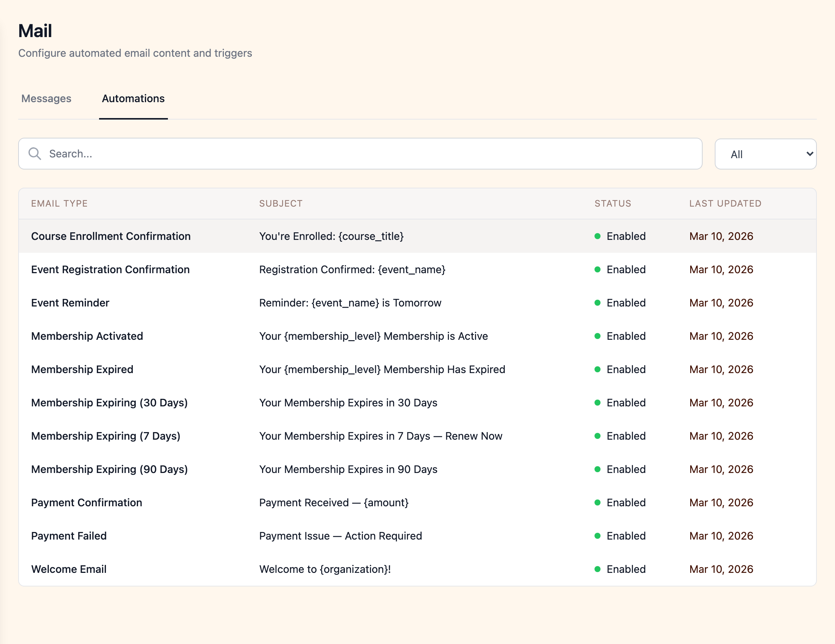Click the Enabled status dot for Membership Expired
The image size is (835, 644).
pos(598,369)
